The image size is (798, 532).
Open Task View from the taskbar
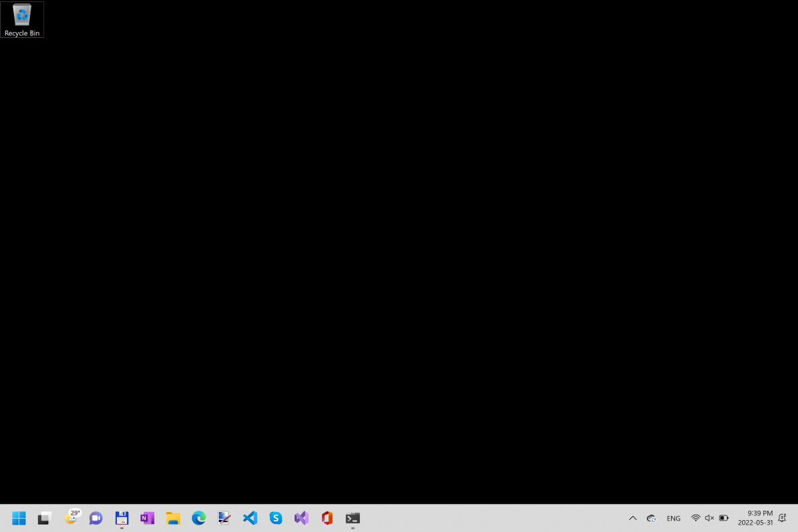coord(45,518)
